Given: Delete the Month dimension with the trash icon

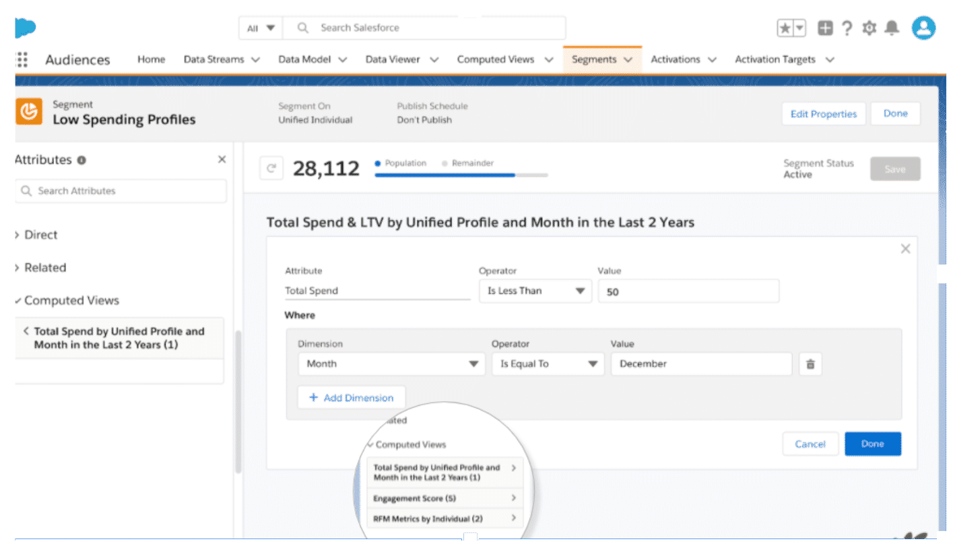Looking at the screenshot, I should click(x=810, y=363).
